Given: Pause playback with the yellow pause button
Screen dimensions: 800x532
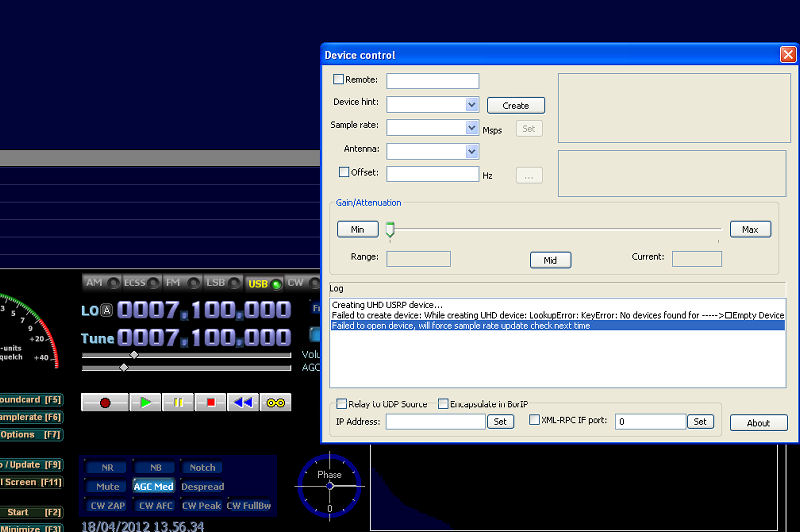Looking at the screenshot, I should click(x=178, y=402).
